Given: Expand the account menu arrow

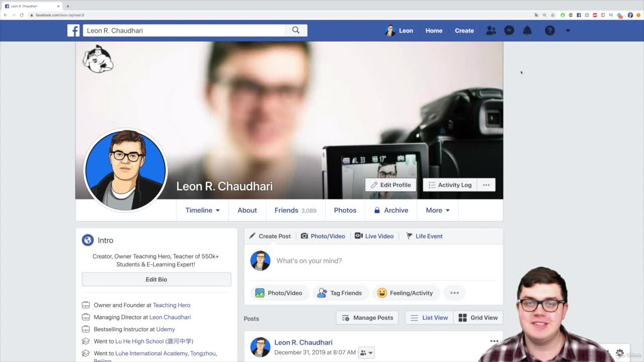Looking at the screenshot, I should click(568, 31).
